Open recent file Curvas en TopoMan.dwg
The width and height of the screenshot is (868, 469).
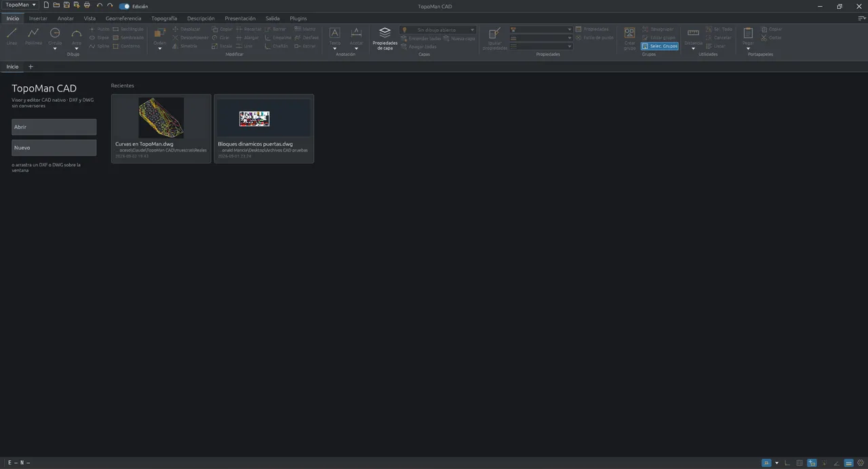[161, 128]
